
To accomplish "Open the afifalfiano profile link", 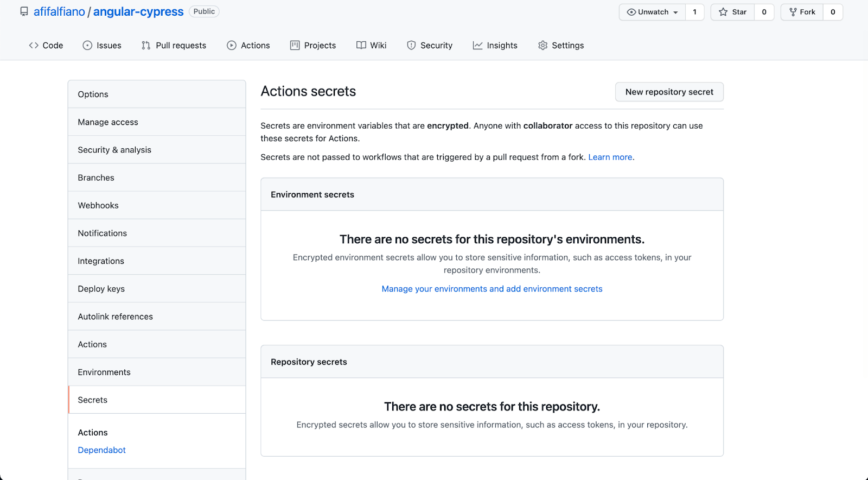I will tap(59, 12).
